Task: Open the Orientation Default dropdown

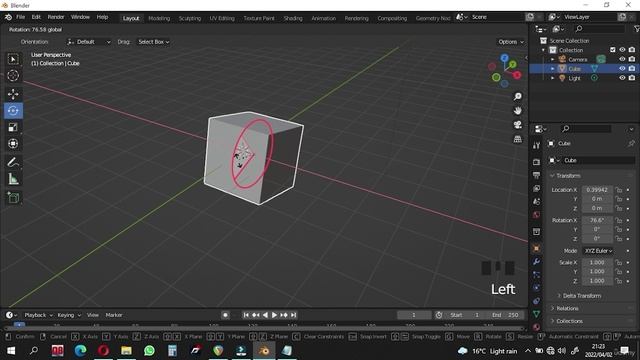Action: click(x=89, y=42)
